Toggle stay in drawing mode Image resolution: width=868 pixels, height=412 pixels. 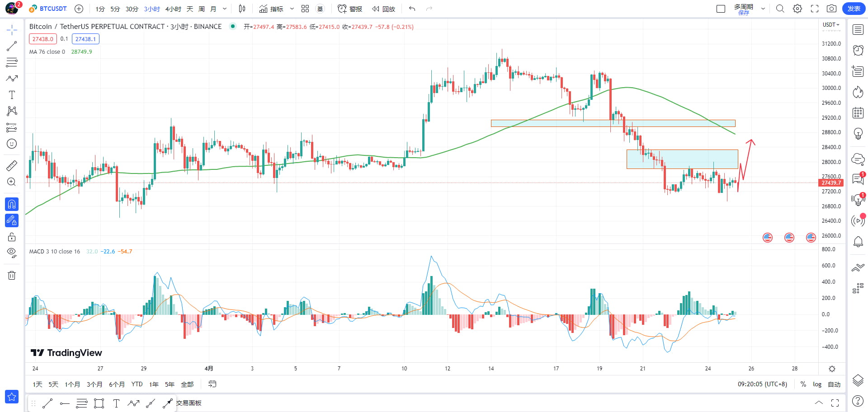pos(12,220)
